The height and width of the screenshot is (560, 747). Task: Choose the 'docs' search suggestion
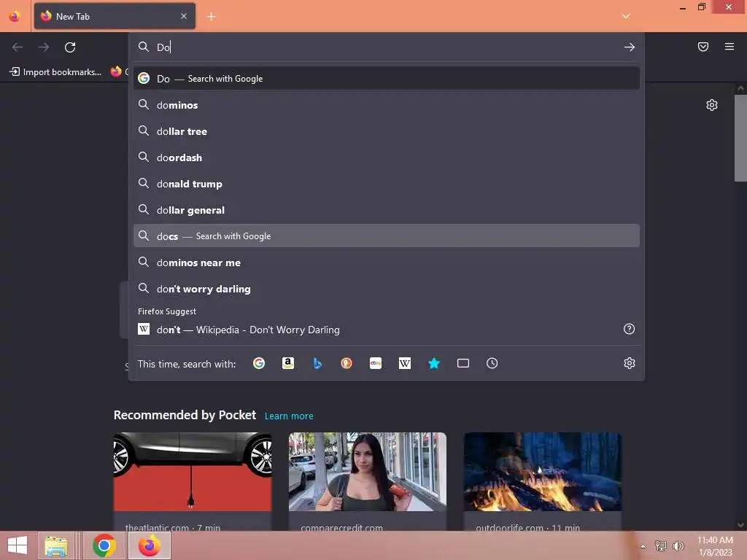(387, 236)
